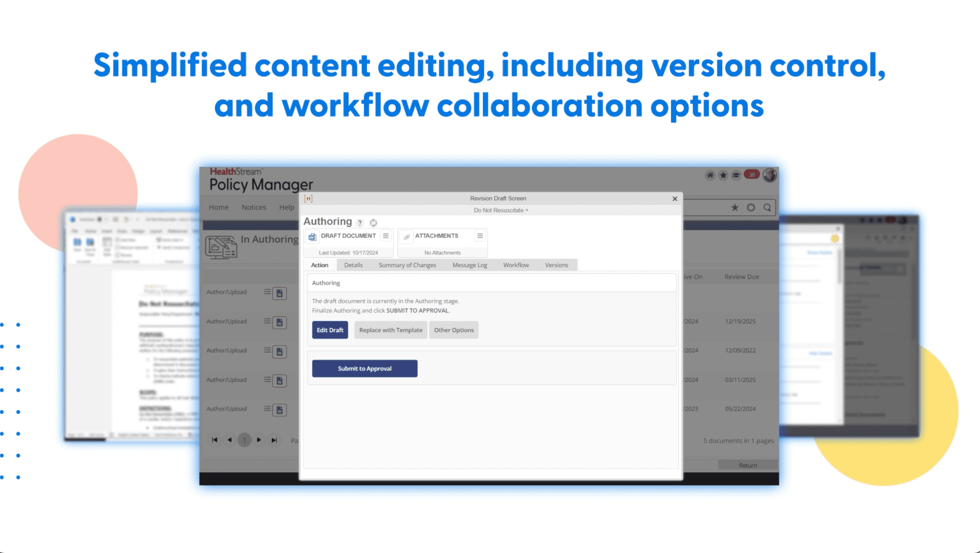This screenshot has height=553, width=980.
Task: Click the [H] icon in dialog title bar
Action: click(308, 198)
